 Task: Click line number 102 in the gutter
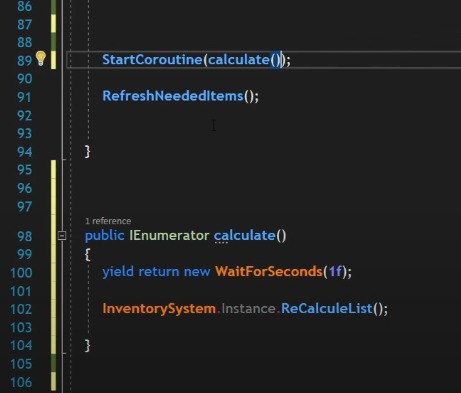[x=21, y=309]
